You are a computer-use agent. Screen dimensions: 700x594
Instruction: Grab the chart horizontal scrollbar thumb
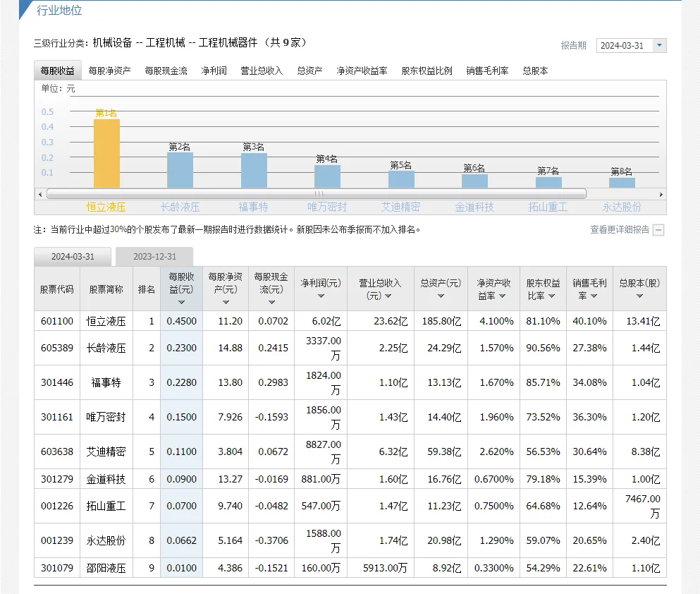pos(317,194)
